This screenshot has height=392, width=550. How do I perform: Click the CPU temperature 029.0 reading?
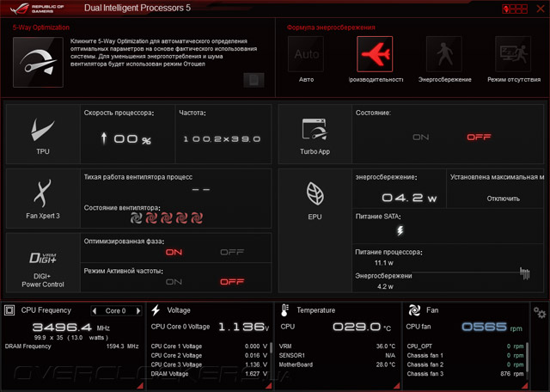[361, 327]
